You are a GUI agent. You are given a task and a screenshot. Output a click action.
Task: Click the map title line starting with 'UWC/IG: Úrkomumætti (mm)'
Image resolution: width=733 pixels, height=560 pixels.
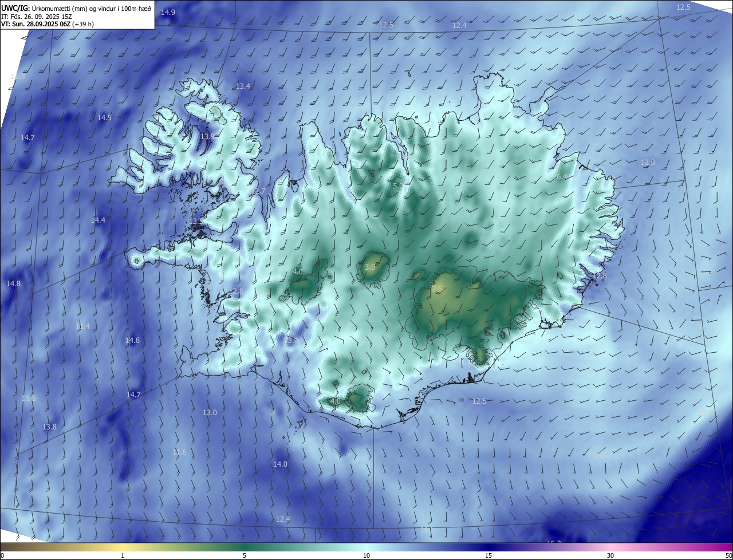76,7
